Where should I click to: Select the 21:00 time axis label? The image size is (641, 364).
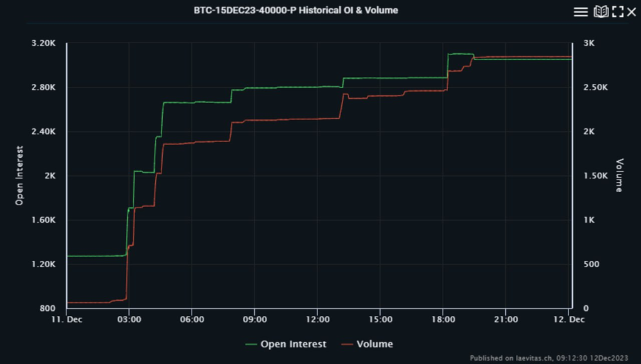[x=506, y=320]
